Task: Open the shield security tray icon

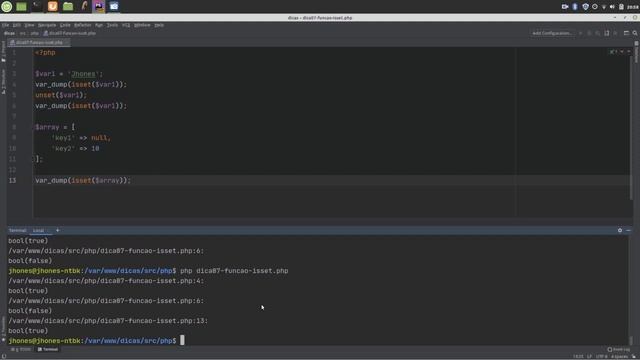Action: point(585,7)
